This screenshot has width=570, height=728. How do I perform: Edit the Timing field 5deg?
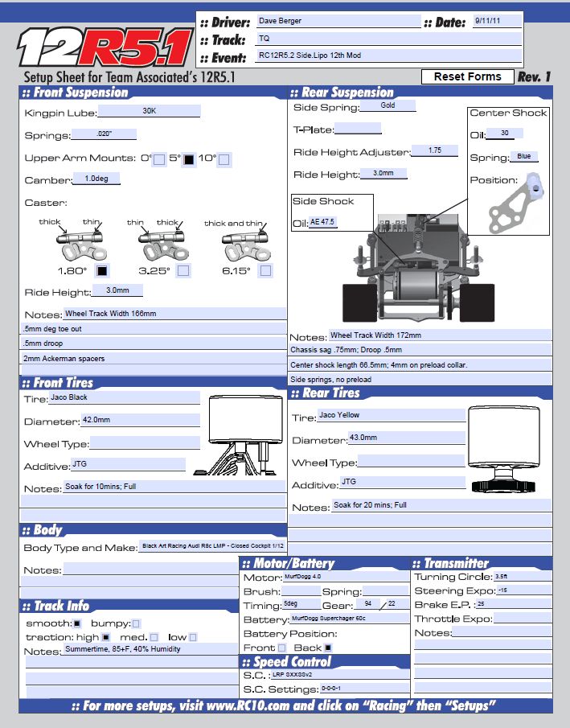(x=301, y=604)
